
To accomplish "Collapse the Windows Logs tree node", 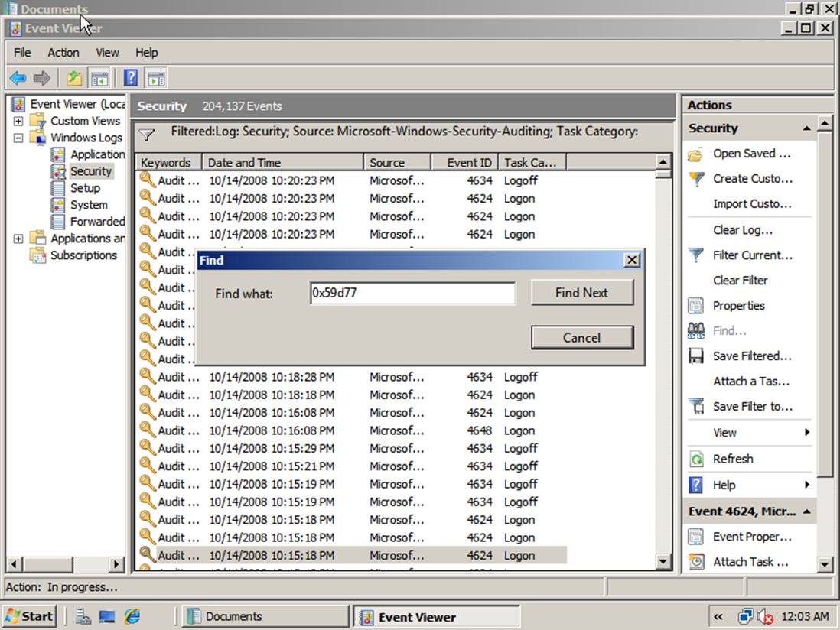I will click(x=18, y=138).
